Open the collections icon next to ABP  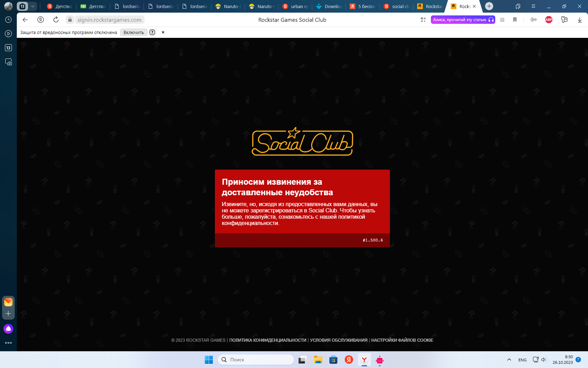coord(564,20)
